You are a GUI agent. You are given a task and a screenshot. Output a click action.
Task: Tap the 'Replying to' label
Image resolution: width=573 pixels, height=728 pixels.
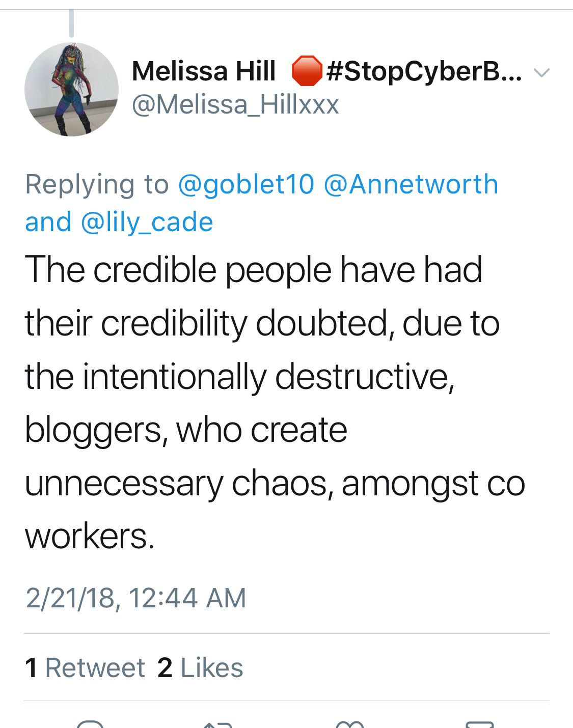tap(97, 184)
